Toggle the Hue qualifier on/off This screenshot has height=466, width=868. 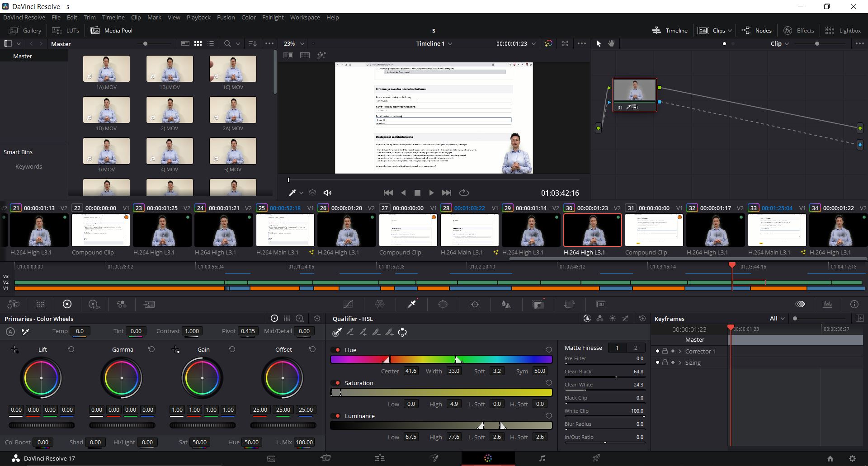point(336,350)
